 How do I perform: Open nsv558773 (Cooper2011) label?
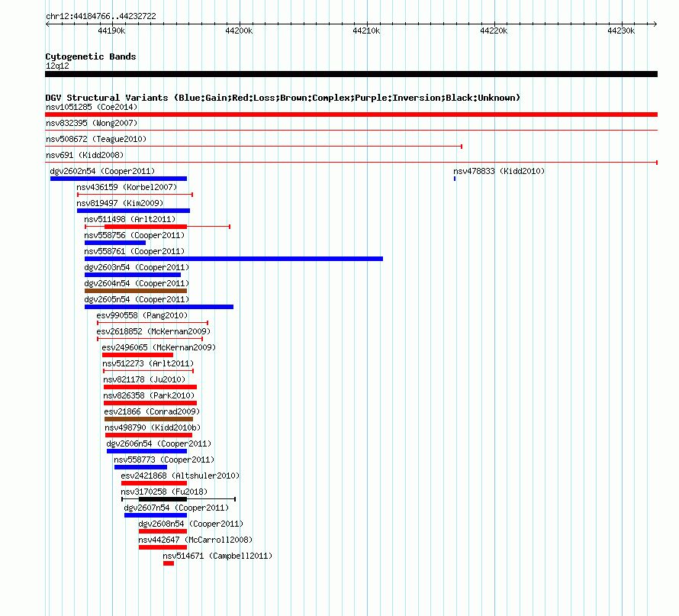164,460
